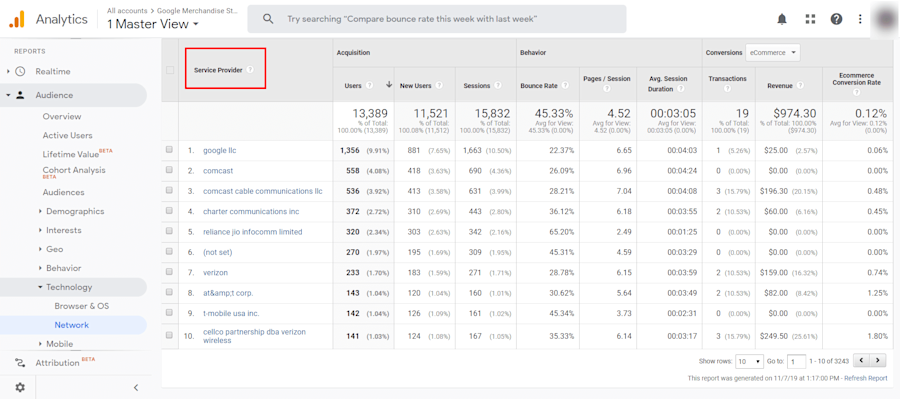Expand the Realtime section
Viewport: 900px width, 399px height.
point(8,72)
